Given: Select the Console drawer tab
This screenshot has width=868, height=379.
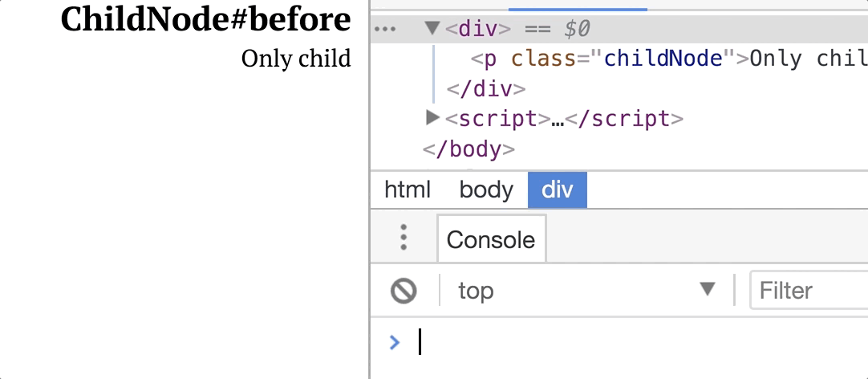Looking at the screenshot, I should pos(491,239).
